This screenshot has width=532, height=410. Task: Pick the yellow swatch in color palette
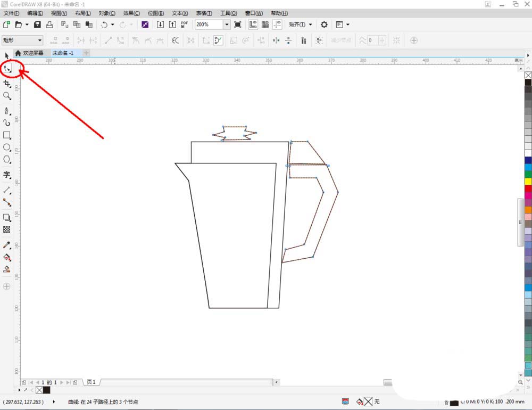(x=528, y=181)
